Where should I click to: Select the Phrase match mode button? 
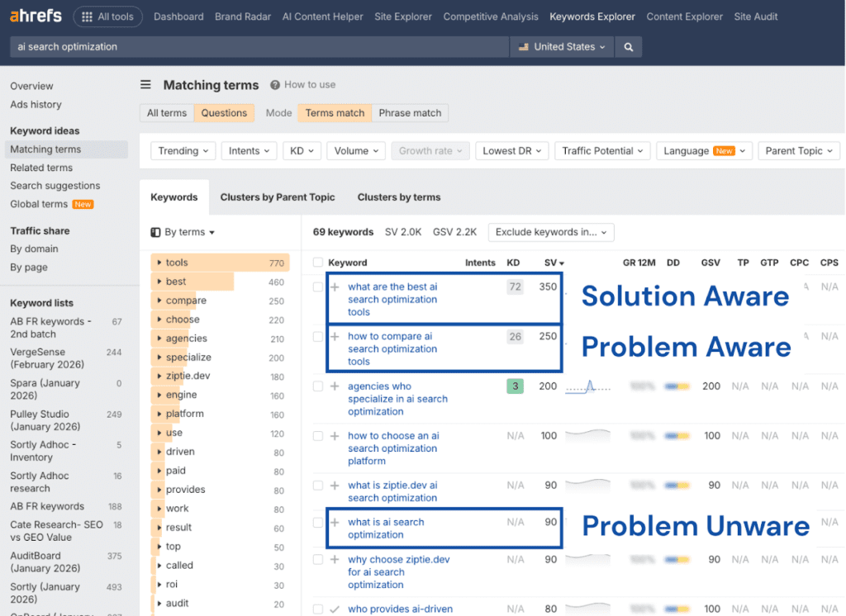(410, 113)
